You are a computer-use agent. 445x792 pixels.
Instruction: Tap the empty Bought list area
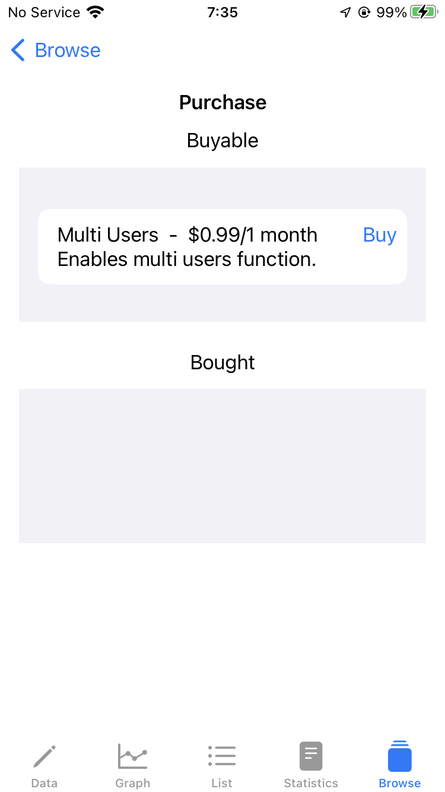tap(222, 466)
